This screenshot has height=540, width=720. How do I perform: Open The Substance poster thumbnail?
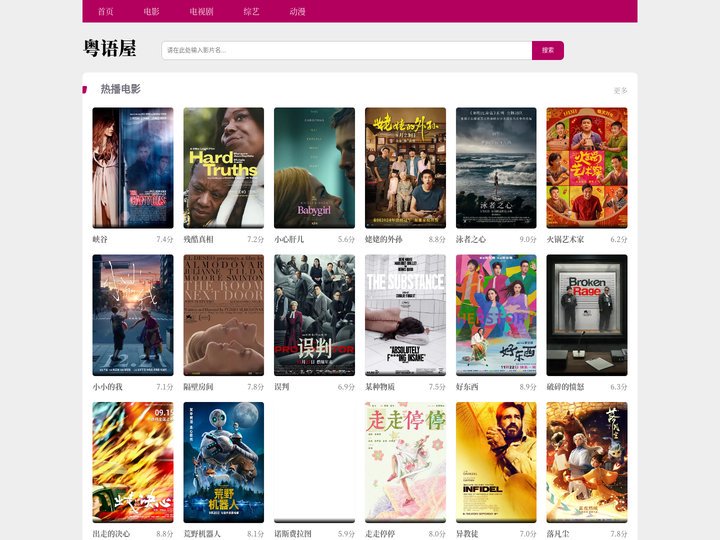pos(405,315)
